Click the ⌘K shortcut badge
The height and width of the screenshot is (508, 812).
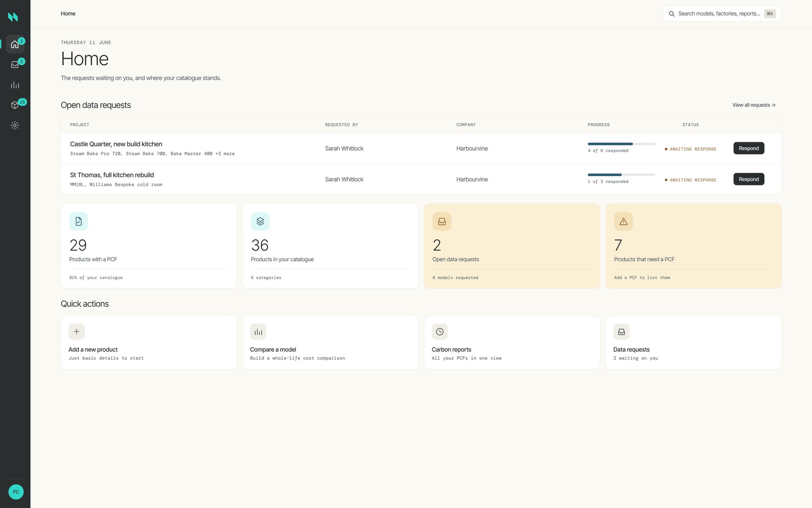pyautogui.click(x=770, y=14)
